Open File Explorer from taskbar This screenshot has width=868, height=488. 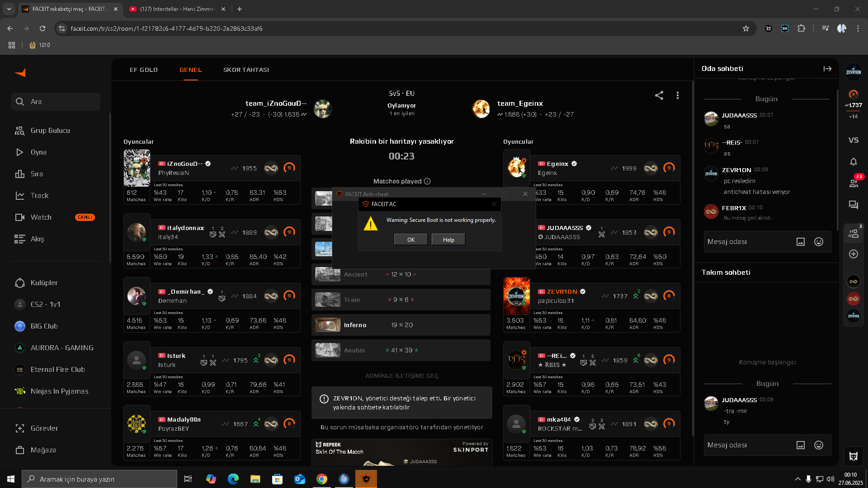click(255, 479)
